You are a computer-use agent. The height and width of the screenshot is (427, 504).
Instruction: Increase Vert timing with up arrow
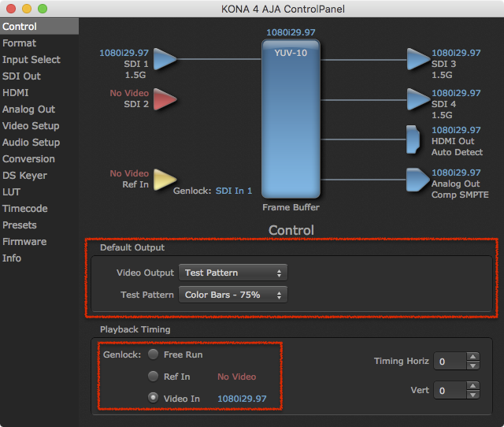point(472,386)
